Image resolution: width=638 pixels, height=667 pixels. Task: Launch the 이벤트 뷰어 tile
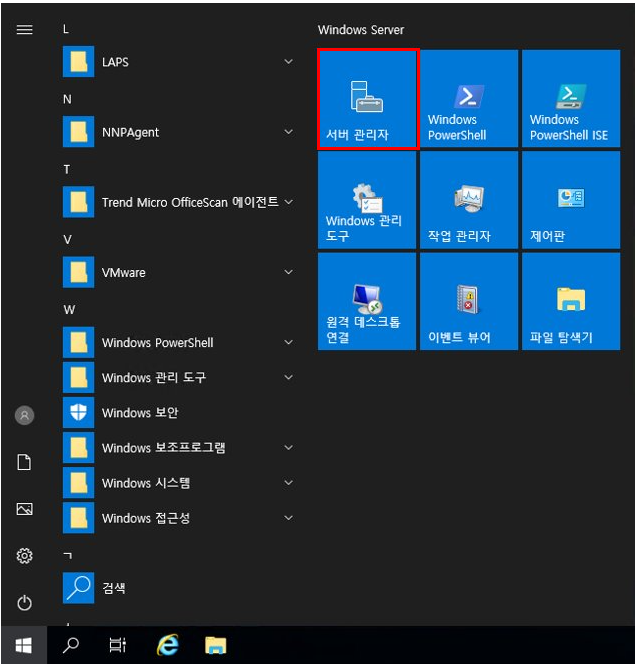pyautogui.click(x=469, y=302)
